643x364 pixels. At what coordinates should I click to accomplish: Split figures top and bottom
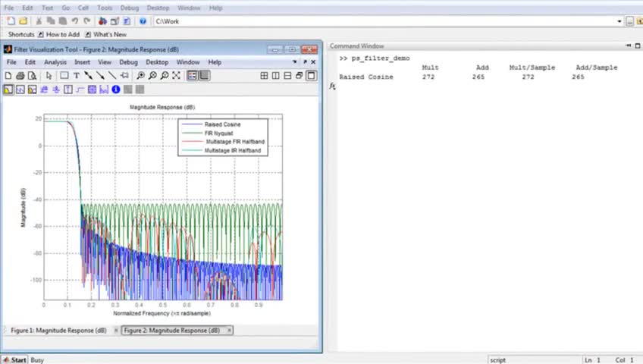click(288, 75)
